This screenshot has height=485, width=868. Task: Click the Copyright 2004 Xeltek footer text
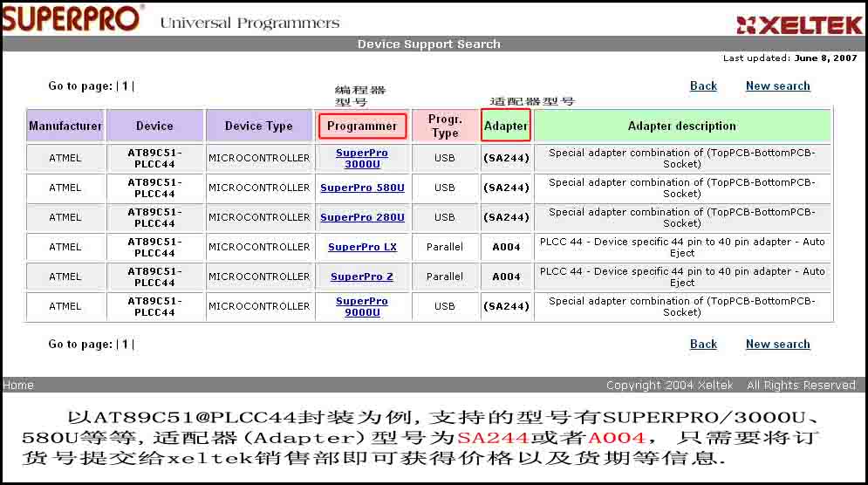click(x=669, y=385)
